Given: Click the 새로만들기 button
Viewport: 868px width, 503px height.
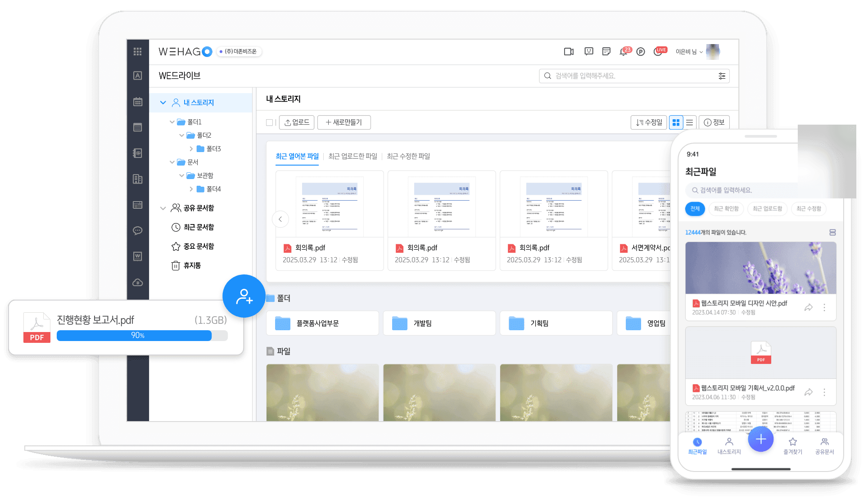Looking at the screenshot, I should pyautogui.click(x=344, y=122).
